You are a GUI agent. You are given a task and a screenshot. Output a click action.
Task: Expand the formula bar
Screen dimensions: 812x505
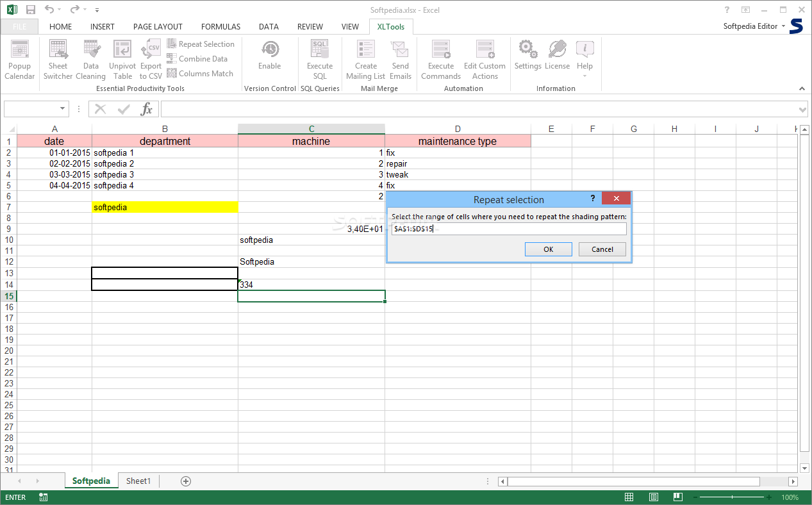coord(803,109)
